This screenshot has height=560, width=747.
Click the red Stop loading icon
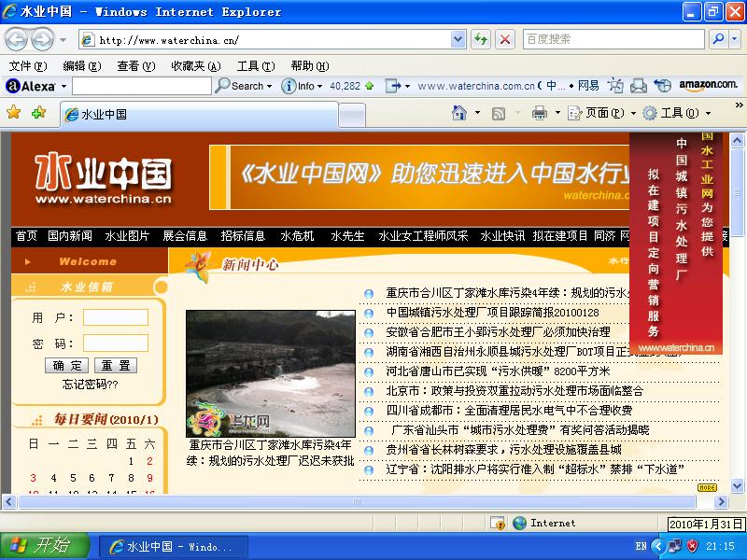tap(505, 39)
